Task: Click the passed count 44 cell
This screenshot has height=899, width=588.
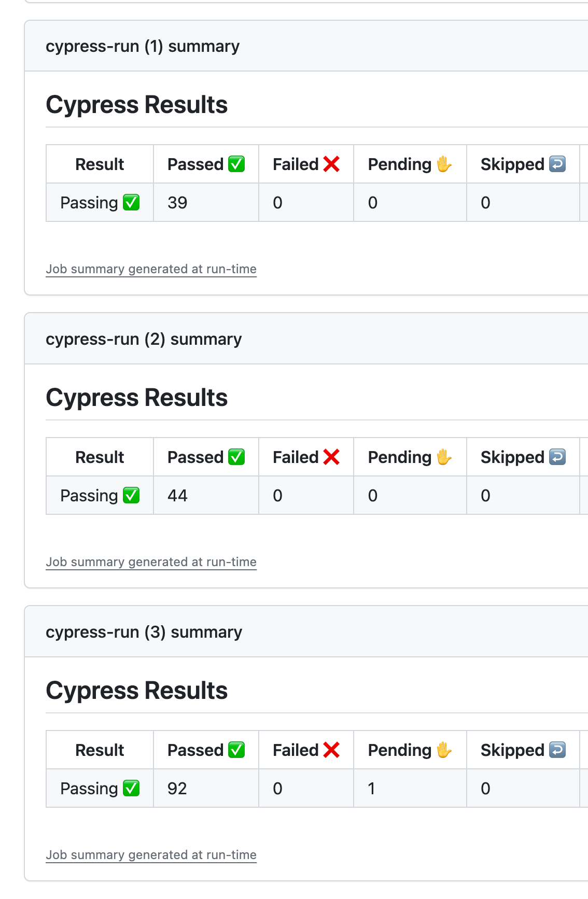Action: (177, 496)
